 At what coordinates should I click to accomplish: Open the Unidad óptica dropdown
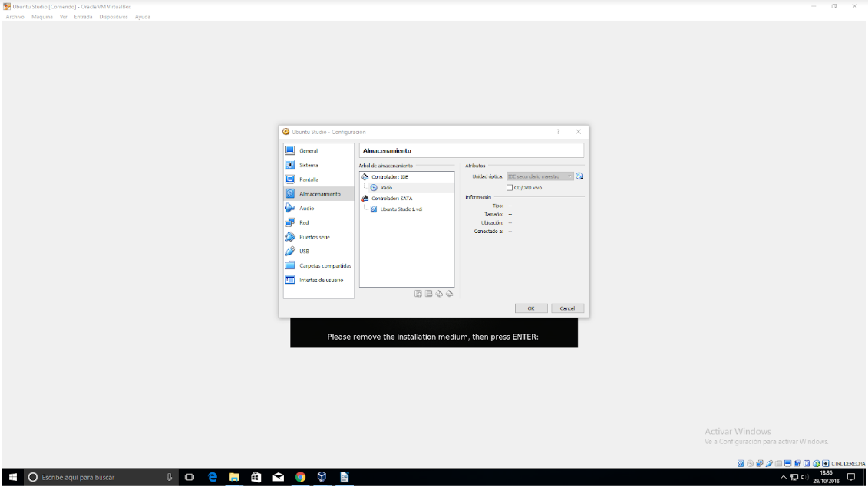coord(540,176)
